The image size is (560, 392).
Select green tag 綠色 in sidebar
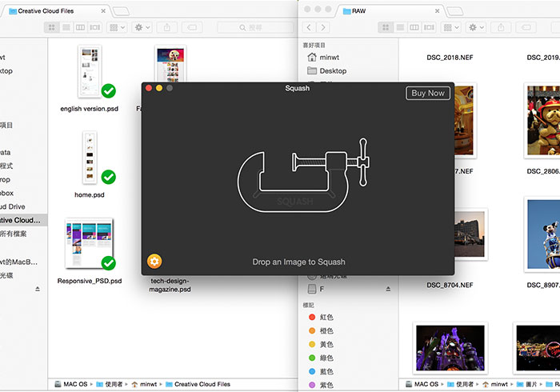[321, 358]
